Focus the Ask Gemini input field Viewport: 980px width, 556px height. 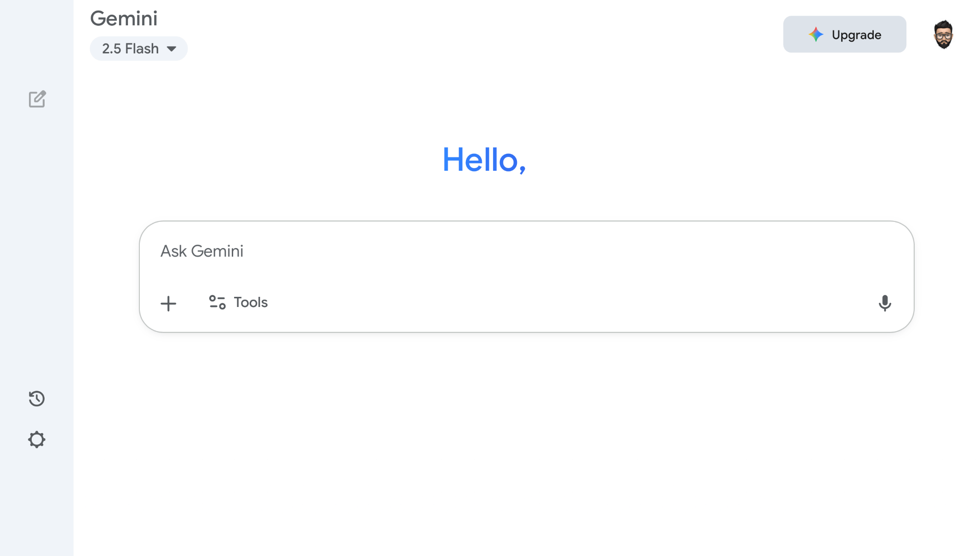pyautogui.click(x=527, y=251)
